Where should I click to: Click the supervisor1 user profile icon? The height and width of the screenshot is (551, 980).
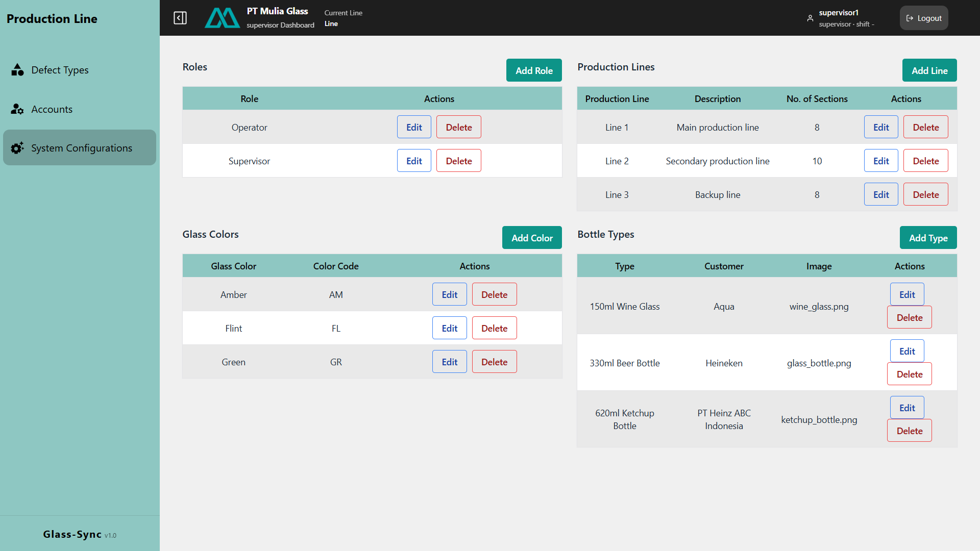[810, 18]
